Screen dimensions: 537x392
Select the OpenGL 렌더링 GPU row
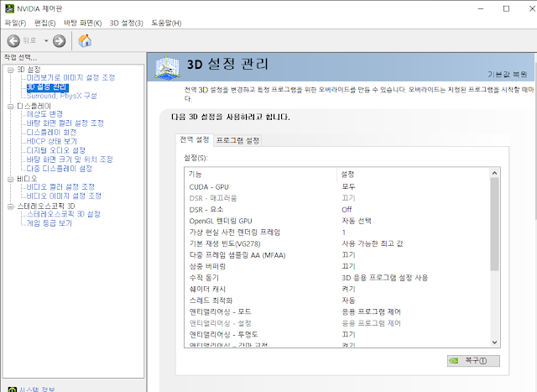click(x=337, y=221)
